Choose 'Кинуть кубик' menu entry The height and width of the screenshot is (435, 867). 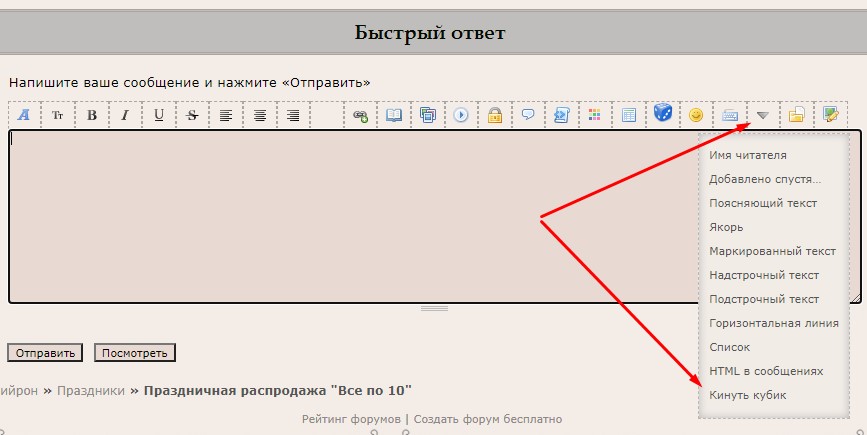(748, 395)
